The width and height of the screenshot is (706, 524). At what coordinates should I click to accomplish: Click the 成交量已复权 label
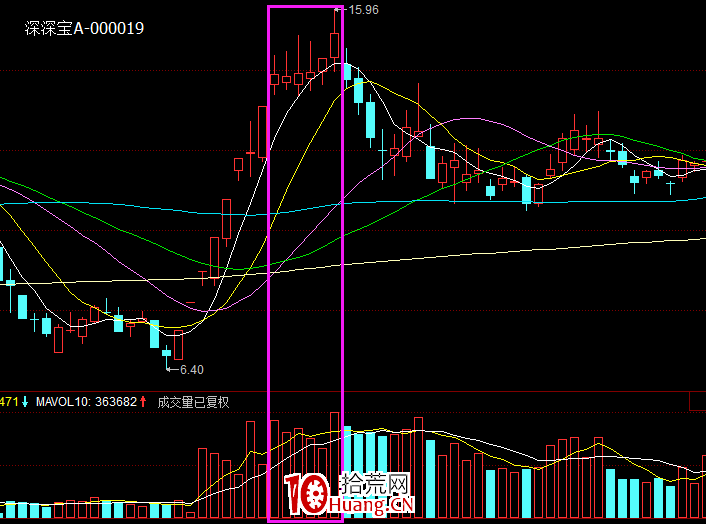(x=193, y=402)
